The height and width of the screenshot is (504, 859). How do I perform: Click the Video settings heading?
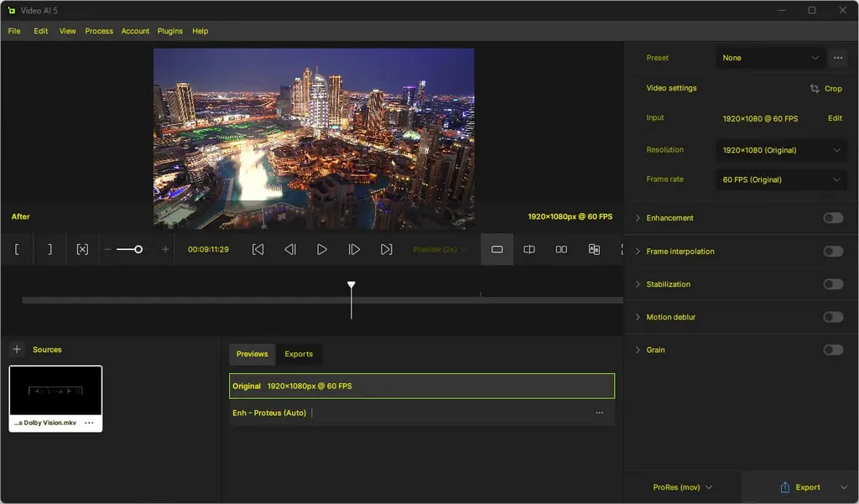click(671, 88)
